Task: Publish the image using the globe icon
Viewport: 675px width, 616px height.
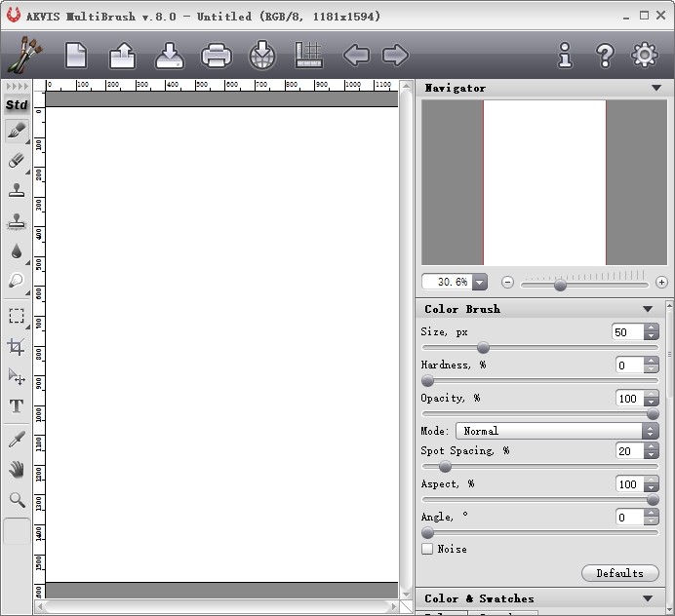Action: point(262,55)
